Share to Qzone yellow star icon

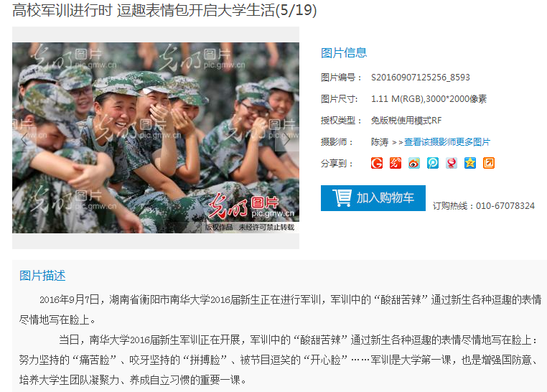pos(470,163)
